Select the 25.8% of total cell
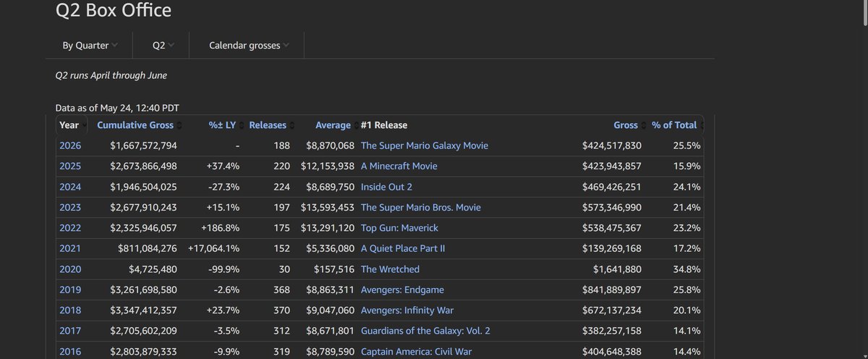This screenshot has height=359, width=868. [686, 290]
